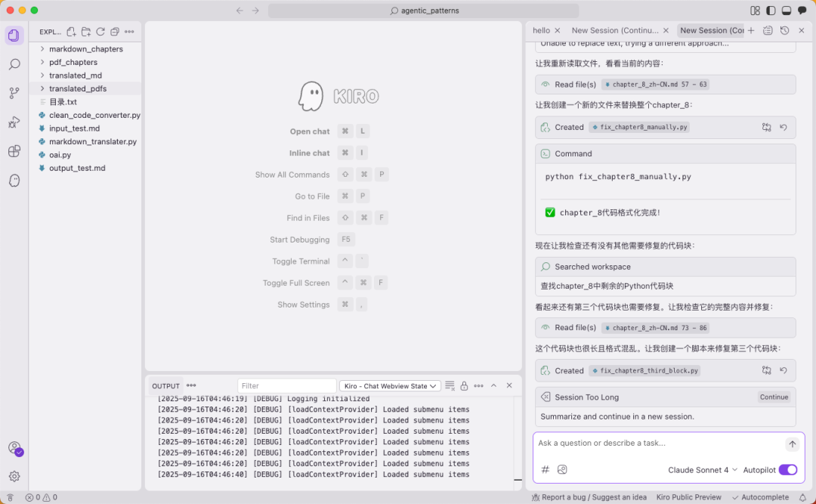Open the Explorer view in activity bar
The image size is (816, 504).
coord(14,36)
